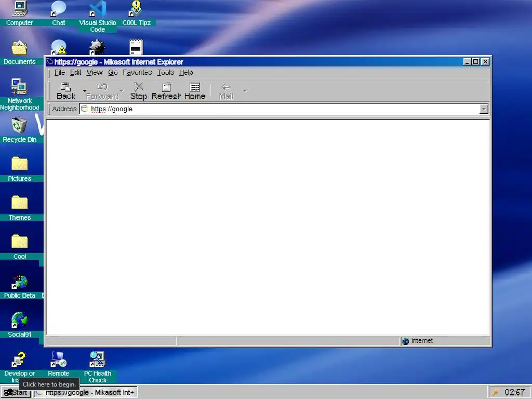Screen dimensions: 532x399
Task: Reload page using the Refresh button
Action: pyautogui.click(x=166, y=91)
